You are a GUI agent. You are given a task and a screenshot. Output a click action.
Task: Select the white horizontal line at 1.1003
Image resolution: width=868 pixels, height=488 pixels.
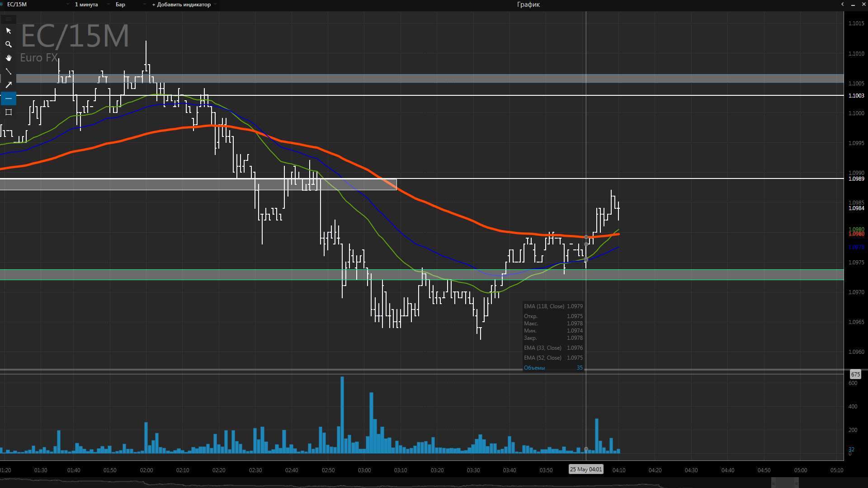click(422, 95)
